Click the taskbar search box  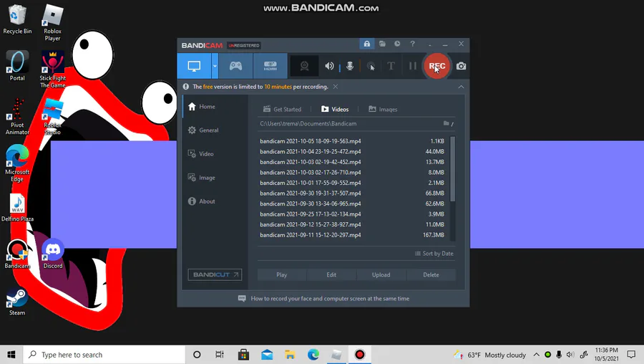104,355
